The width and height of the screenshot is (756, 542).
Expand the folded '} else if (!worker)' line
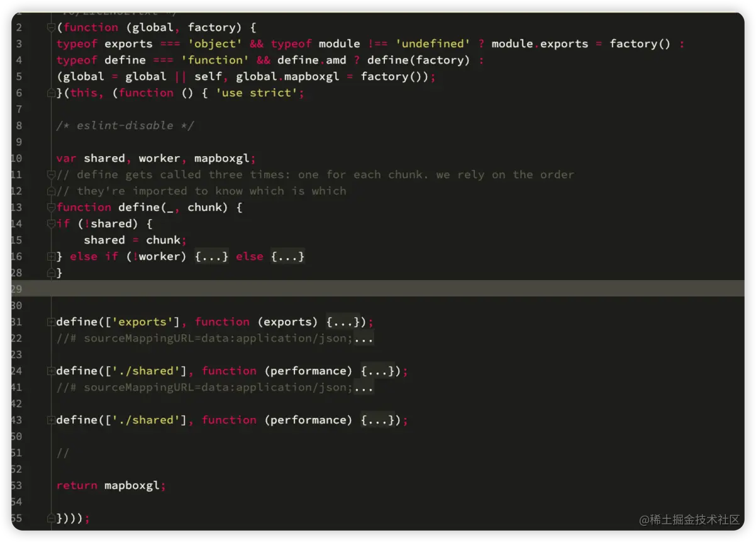pos(50,256)
